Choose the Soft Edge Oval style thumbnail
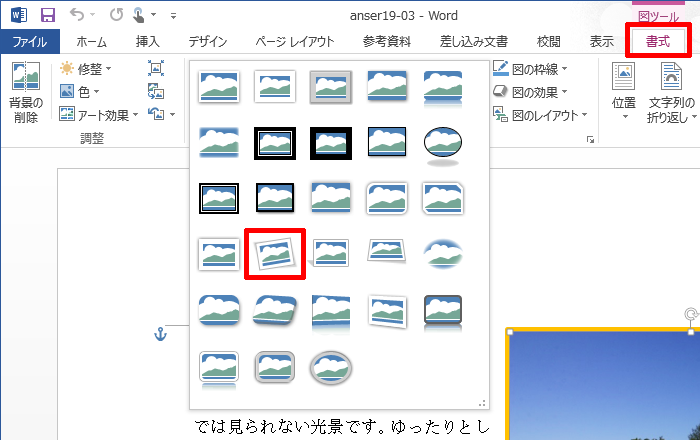This screenshot has height=440, width=700. click(x=443, y=253)
